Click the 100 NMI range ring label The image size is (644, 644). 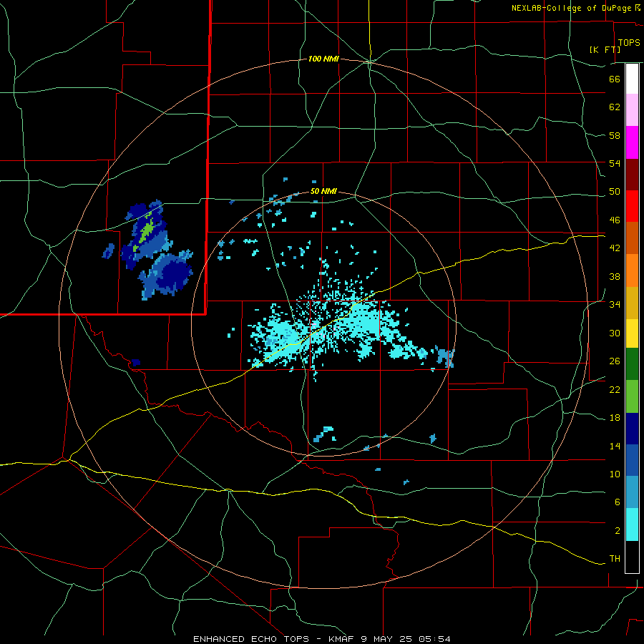tap(323, 59)
